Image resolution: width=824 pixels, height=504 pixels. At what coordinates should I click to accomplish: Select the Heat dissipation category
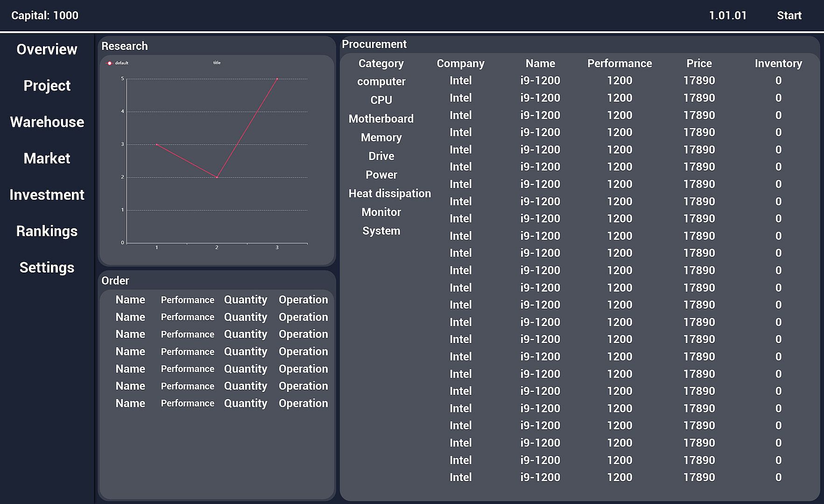point(389,194)
